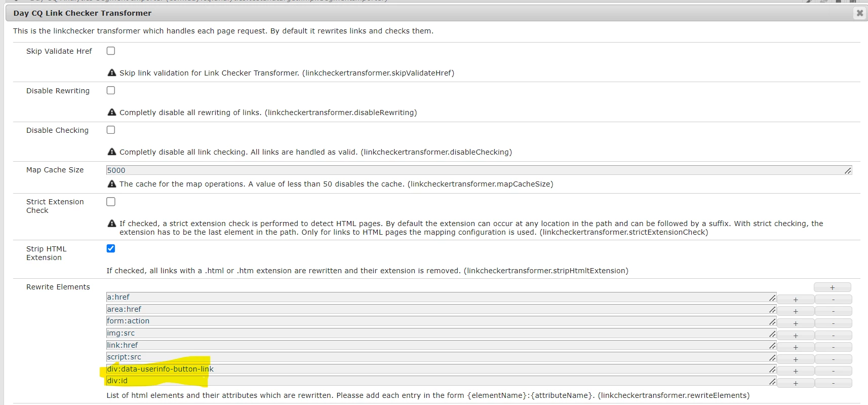
Task: Remove the script:src entry
Action: pyautogui.click(x=833, y=359)
